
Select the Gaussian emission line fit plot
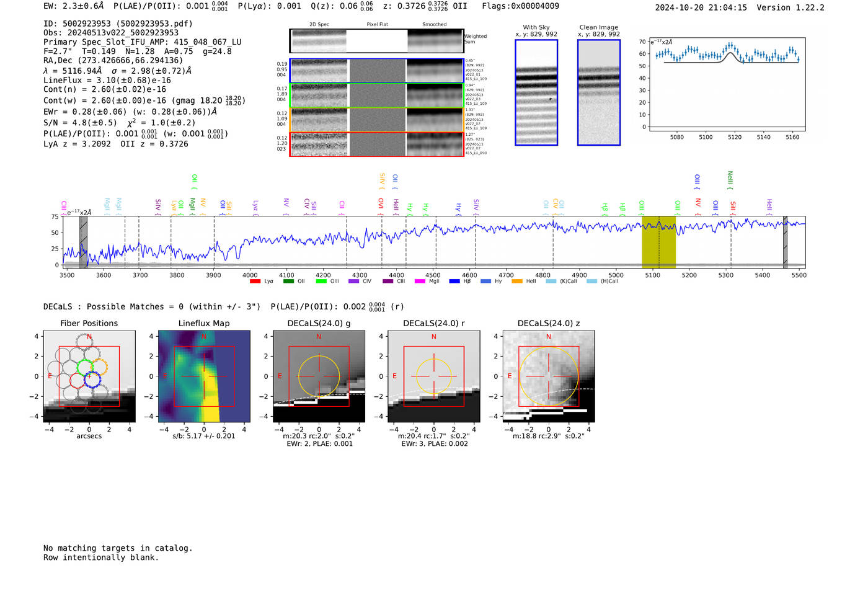[727, 84]
